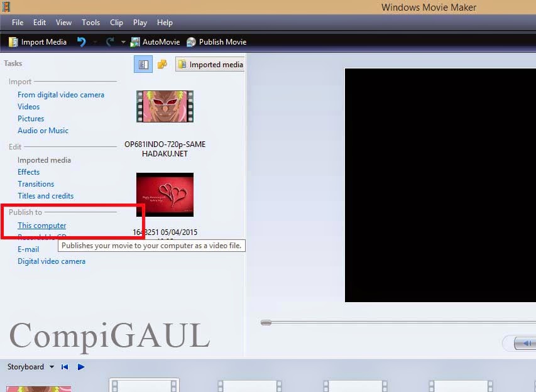
Task: Import Audio or Music link
Action: [x=43, y=131]
